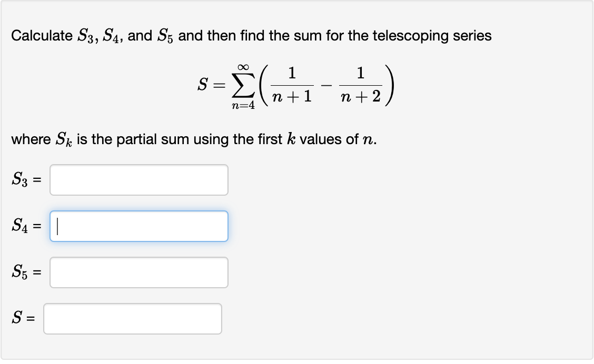Image resolution: width=594 pixels, height=364 pixels.
Task: Click inside the final sum S box
Action: coord(132,318)
